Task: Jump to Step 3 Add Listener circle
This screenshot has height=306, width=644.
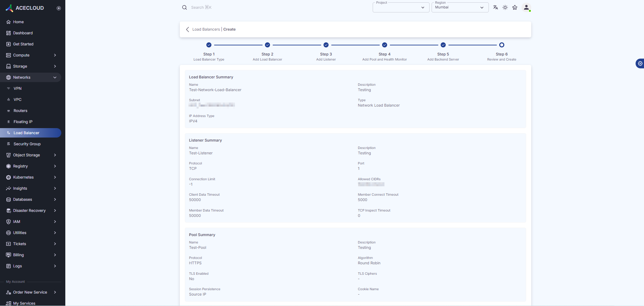Action: point(326,45)
